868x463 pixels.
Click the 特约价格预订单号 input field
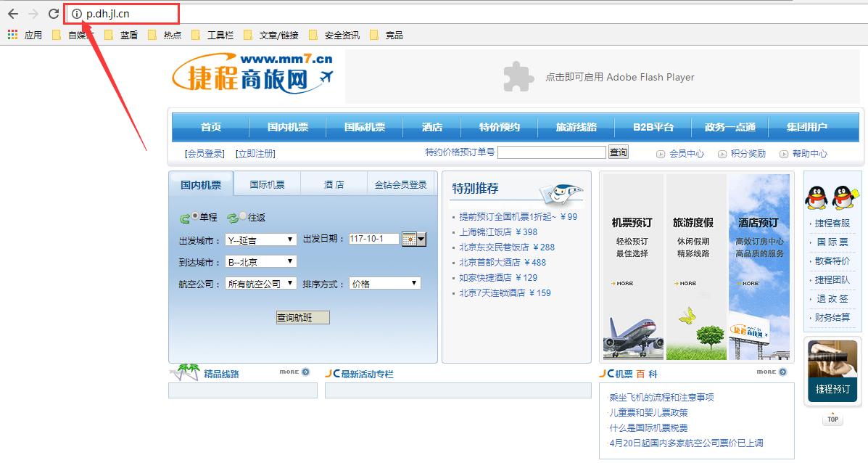551,152
